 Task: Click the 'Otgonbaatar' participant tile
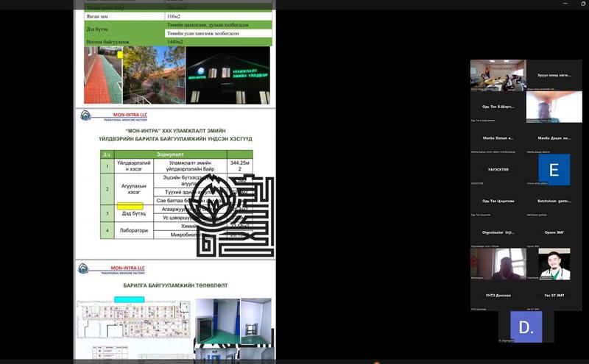pos(498,232)
